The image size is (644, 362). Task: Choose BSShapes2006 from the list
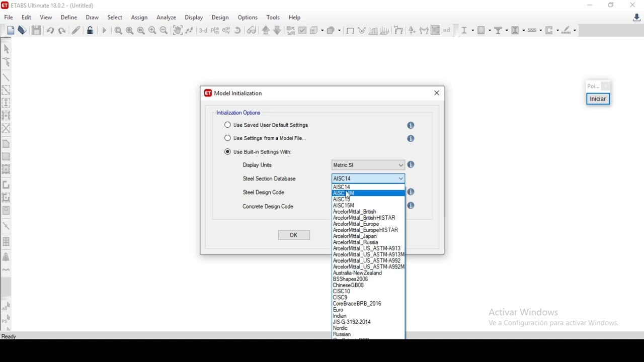[368, 279]
